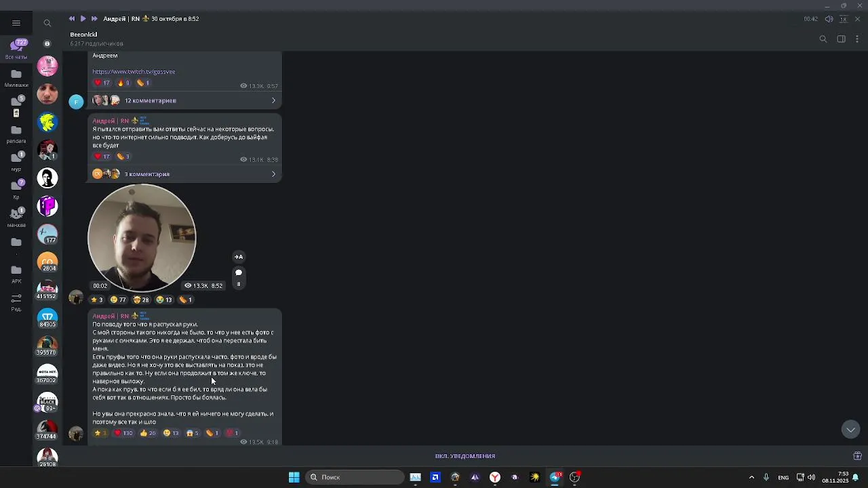The height and width of the screenshot is (488, 868).
Task: Open chat with badge 374744
Action: [x=47, y=430]
